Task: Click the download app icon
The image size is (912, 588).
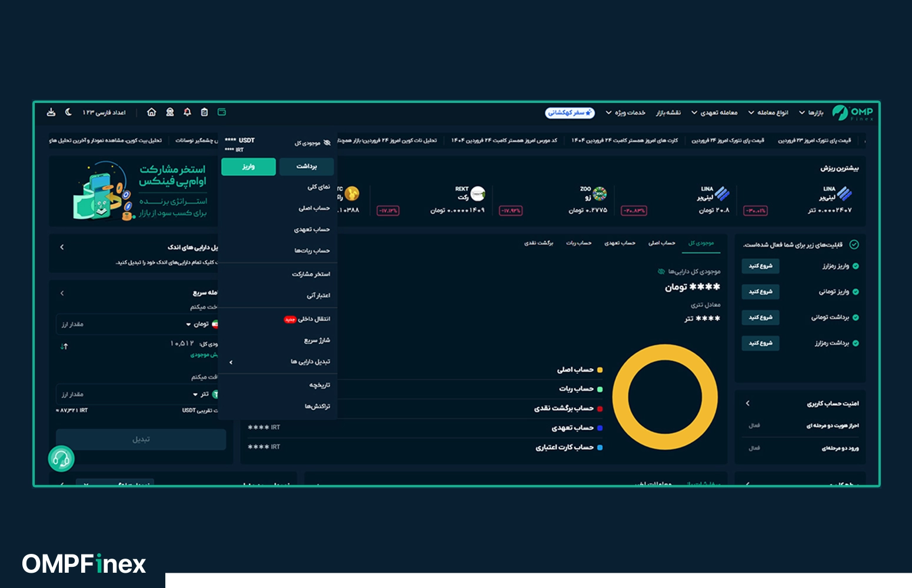Action: coord(51,112)
